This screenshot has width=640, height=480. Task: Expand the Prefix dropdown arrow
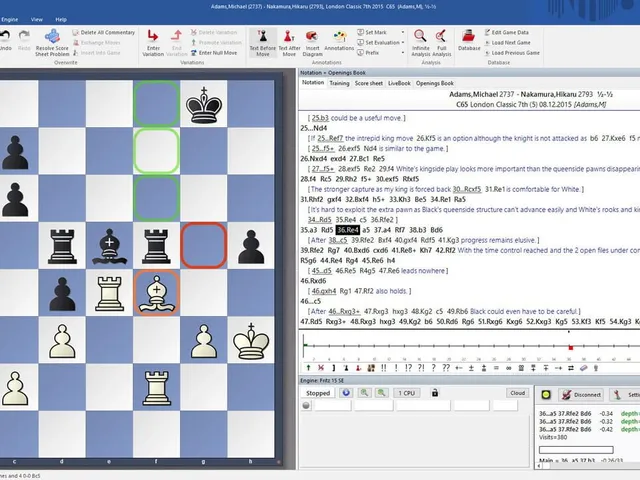(x=403, y=53)
